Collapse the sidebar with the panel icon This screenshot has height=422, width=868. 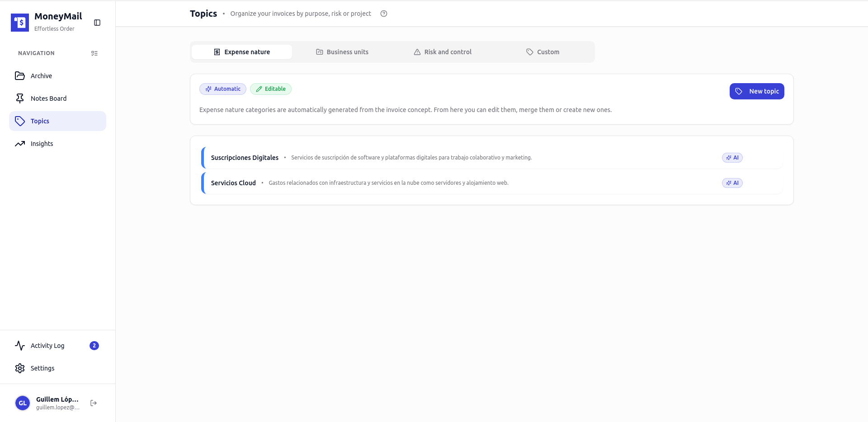(97, 22)
